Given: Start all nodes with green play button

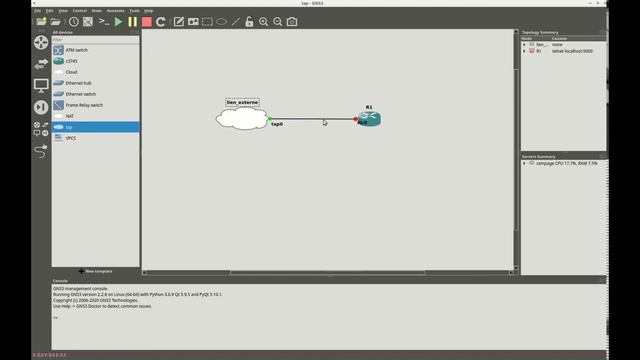Looking at the screenshot, I should pos(118,22).
